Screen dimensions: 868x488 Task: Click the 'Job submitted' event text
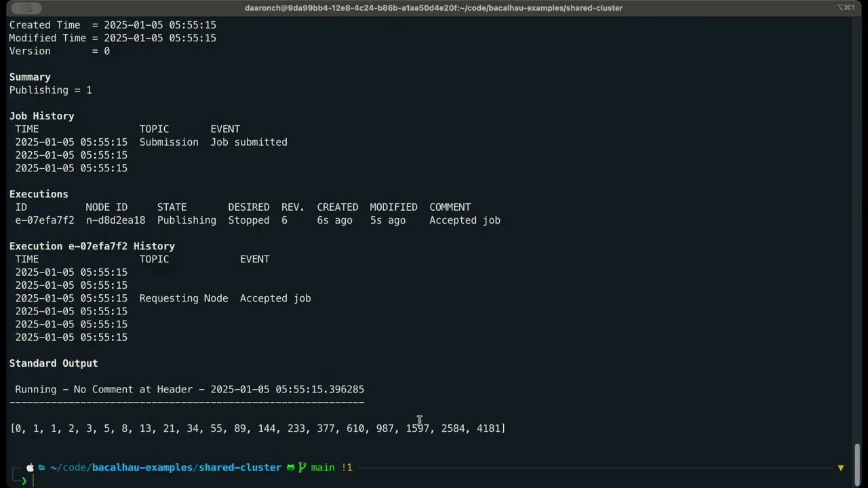[249, 142]
